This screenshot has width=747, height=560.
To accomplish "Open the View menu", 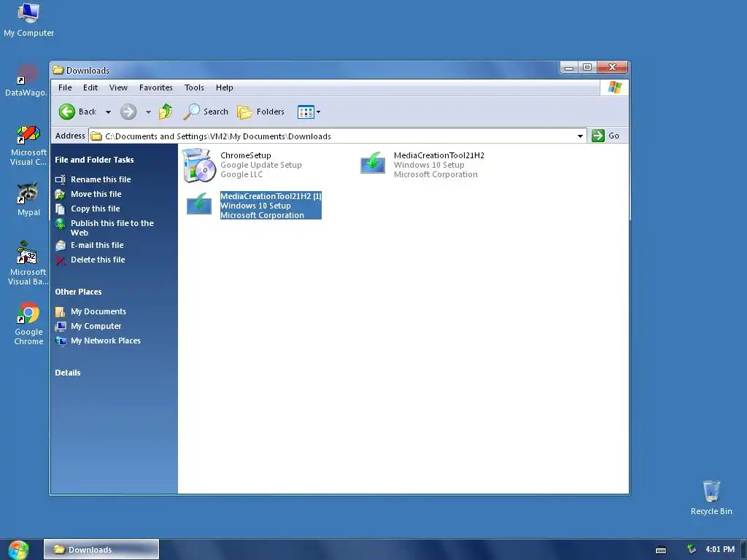I will coord(118,87).
